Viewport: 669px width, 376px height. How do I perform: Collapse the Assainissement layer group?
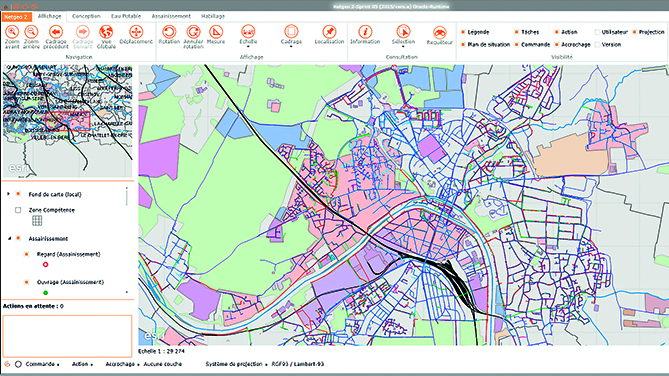9,239
